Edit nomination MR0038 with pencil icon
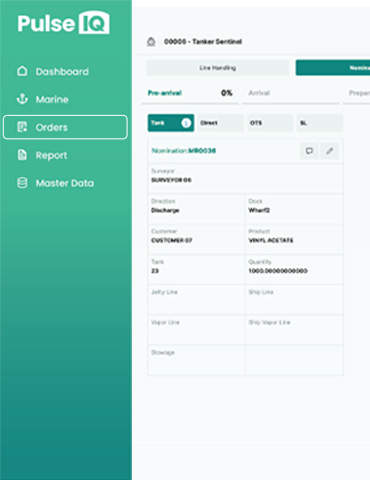This screenshot has width=370, height=480. [330, 151]
